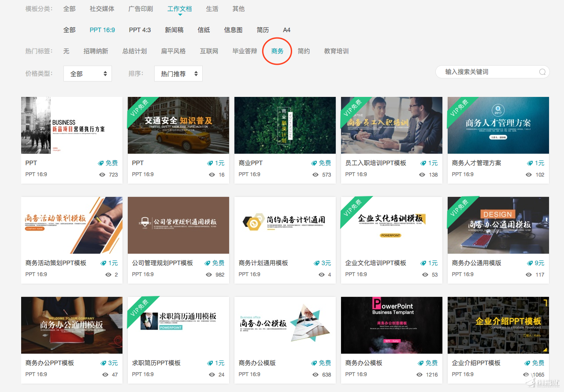Select 社交媒体 template category
This screenshot has height=392, width=564.
click(x=102, y=9)
